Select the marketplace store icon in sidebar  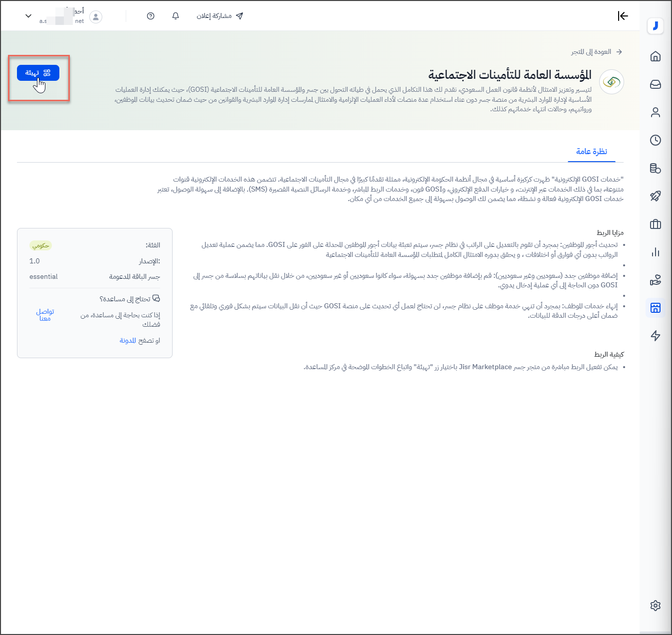tap(655, 308)
